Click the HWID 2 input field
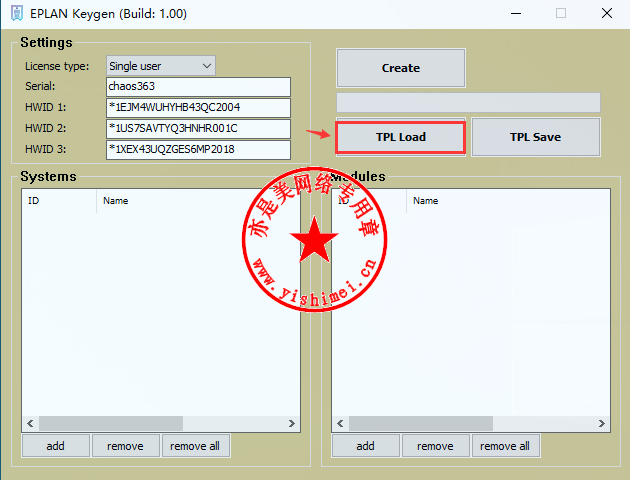630x480 pixels. pyautogui.click(x=198, y=129)
